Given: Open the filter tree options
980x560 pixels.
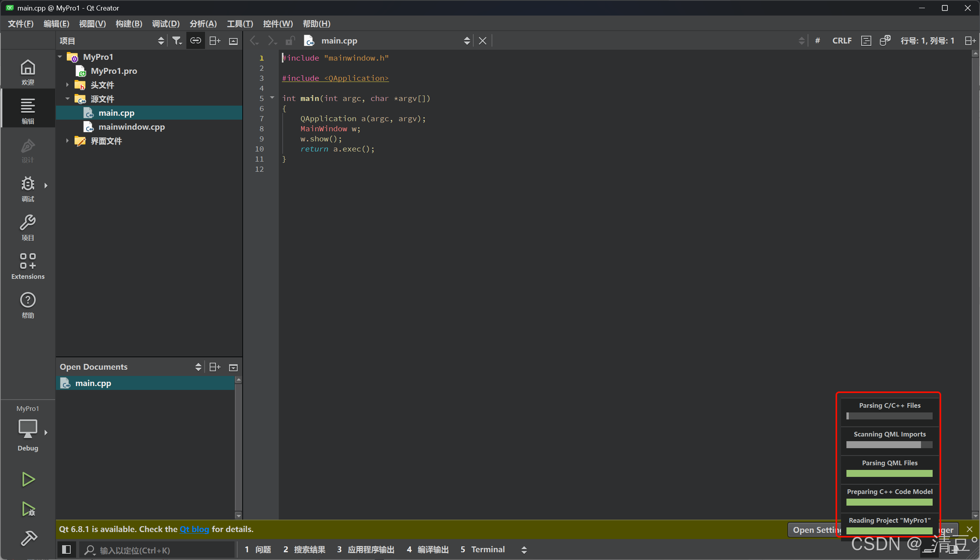Looking at the screenshot, I should click(177, 41).
